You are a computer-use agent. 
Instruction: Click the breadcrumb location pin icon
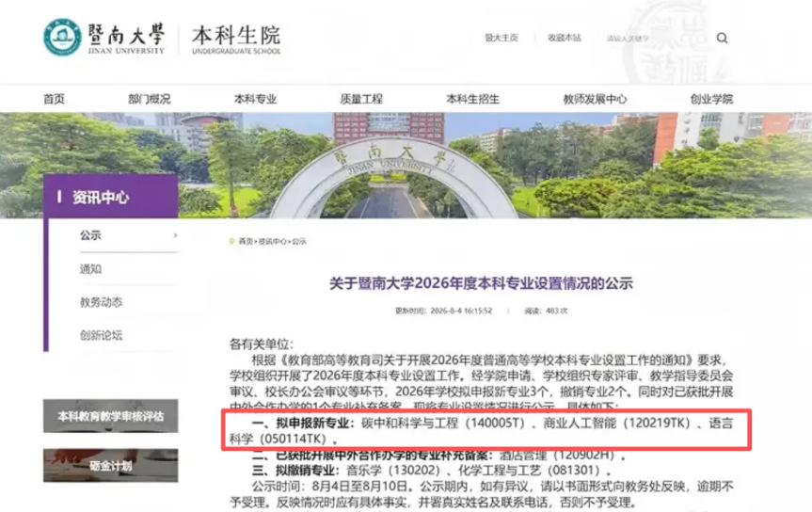(231, 241)
